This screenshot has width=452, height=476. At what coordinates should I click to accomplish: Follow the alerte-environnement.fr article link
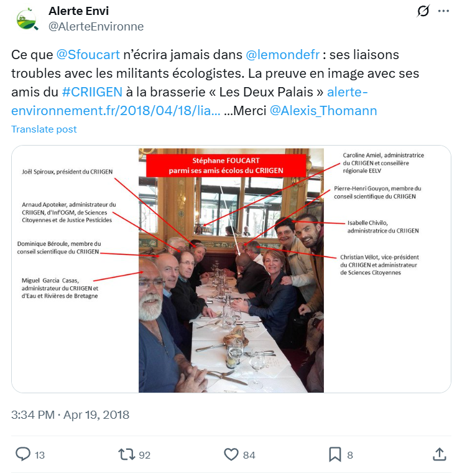[x=189, y=101]
